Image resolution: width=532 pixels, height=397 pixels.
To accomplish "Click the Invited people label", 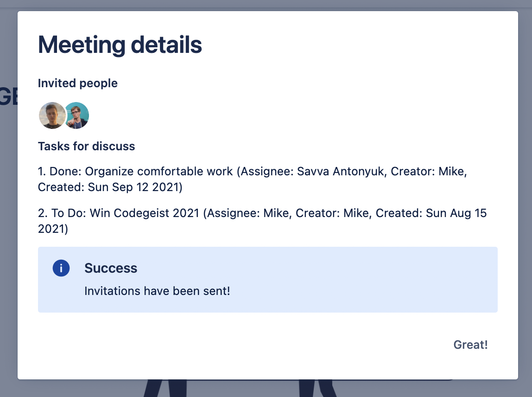I will click(x=77, y=83).
